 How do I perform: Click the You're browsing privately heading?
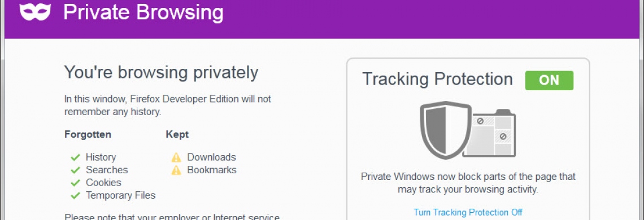pyautogui.click(x=161, y=73)
